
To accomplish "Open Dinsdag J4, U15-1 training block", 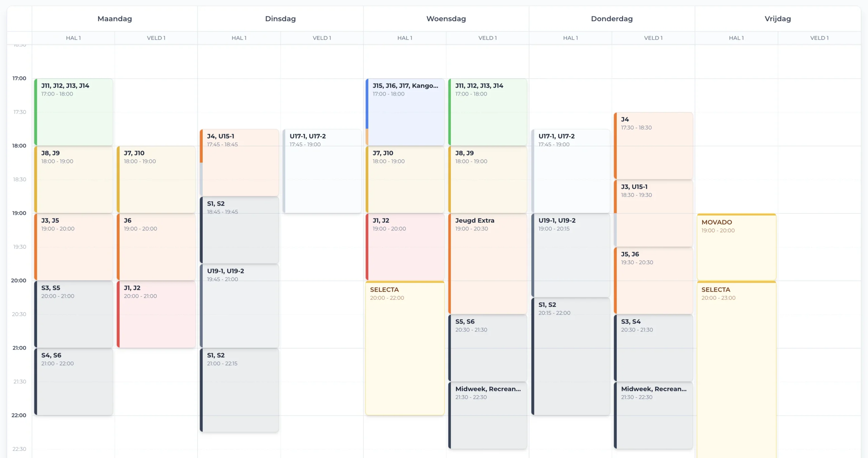I will [x=239, y=162].
